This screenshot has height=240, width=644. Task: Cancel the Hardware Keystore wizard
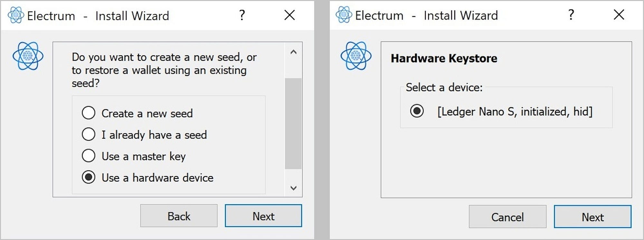pos(507,217)
